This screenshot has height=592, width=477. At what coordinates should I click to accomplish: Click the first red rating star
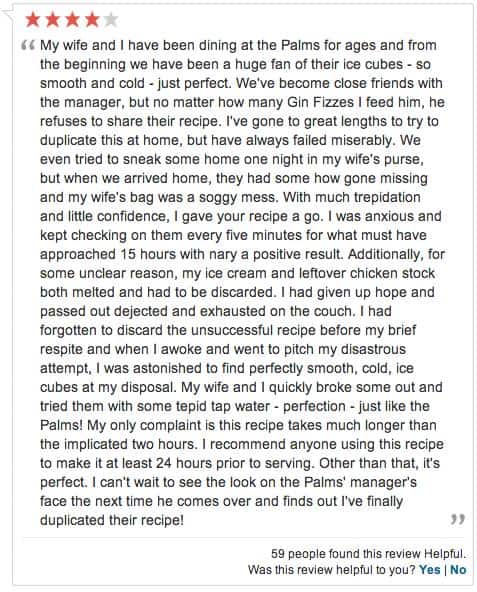(33, 19)
